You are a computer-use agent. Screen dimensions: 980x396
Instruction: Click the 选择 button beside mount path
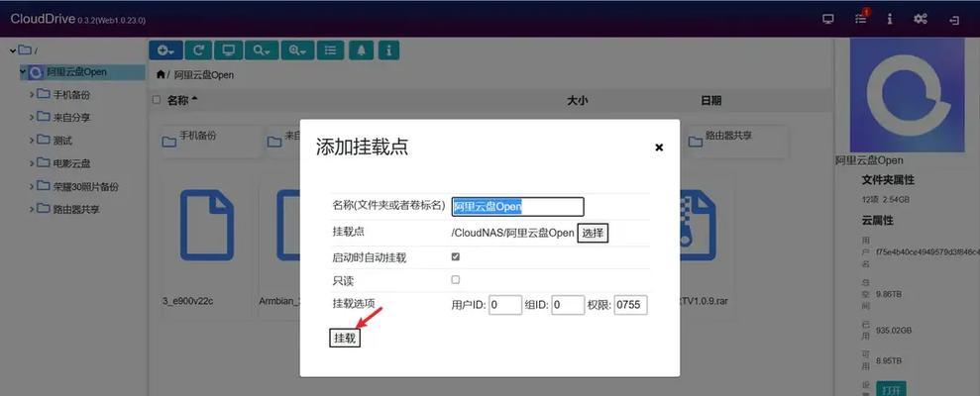tap(593, 233)
